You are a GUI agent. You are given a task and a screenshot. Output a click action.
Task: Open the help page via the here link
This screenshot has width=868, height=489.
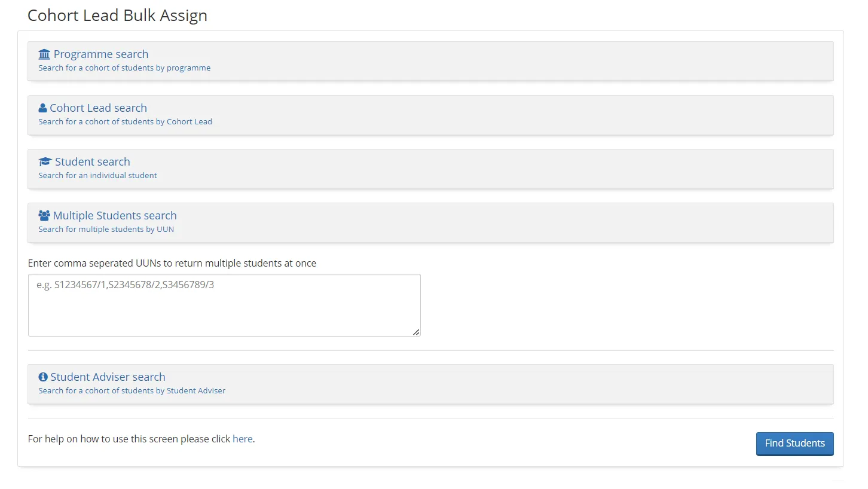tap(243, 439)
